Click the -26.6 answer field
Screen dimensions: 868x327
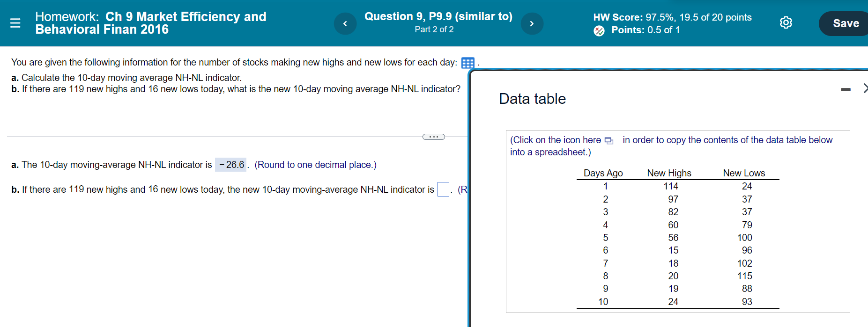tap(231, 165)
